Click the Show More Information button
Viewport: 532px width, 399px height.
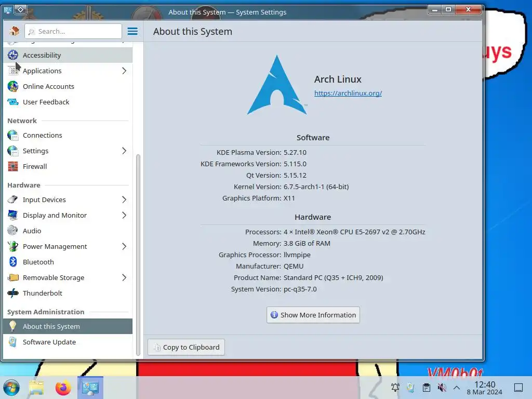[313, 315]
